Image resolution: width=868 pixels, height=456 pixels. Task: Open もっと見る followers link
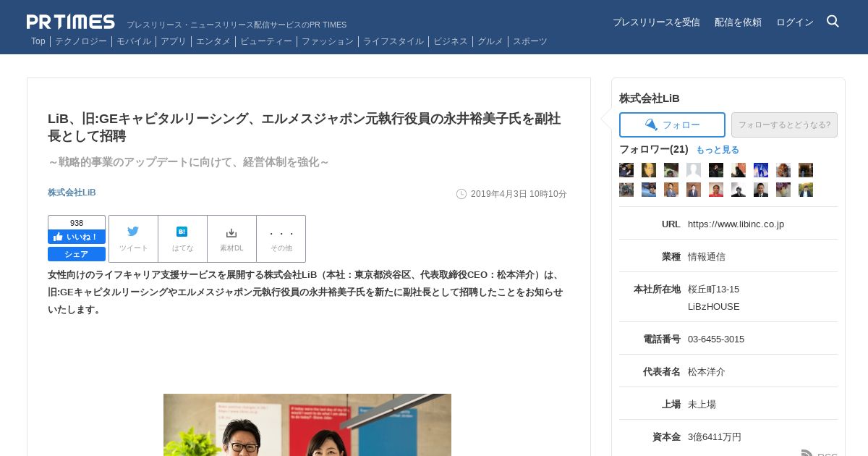click(x=718, y=150)
